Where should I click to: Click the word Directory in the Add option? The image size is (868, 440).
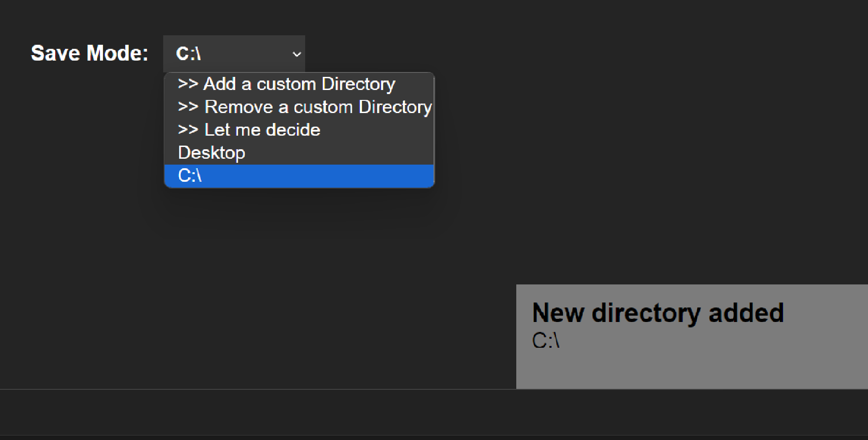pos(359,84)
